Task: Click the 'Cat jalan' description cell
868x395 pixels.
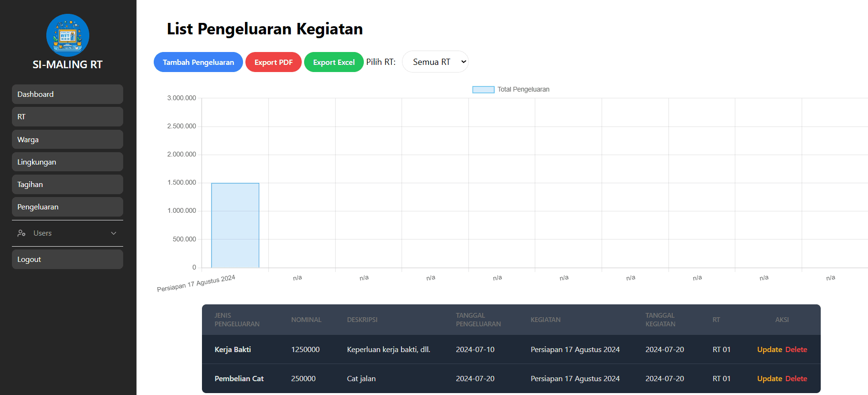Action: (x=361, y=379)
